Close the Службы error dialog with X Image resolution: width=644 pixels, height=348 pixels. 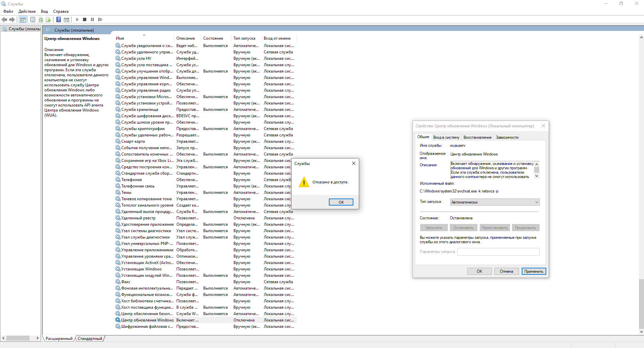[x=353, y=163]
